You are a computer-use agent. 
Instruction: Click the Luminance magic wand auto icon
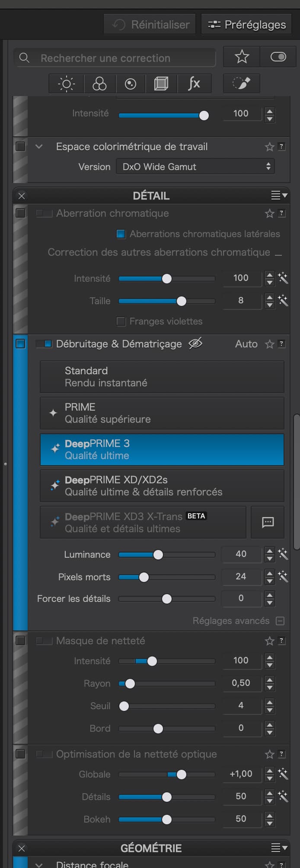pos(283,554)
